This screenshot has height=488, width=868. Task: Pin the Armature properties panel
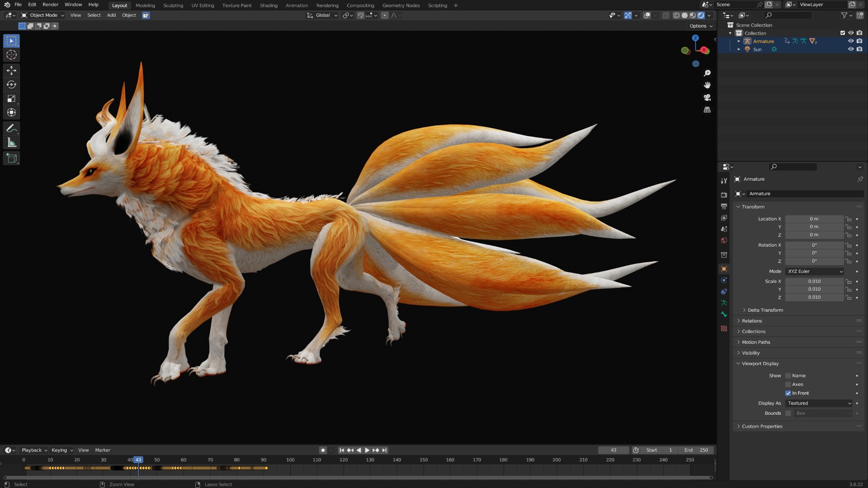coord(860,179)
